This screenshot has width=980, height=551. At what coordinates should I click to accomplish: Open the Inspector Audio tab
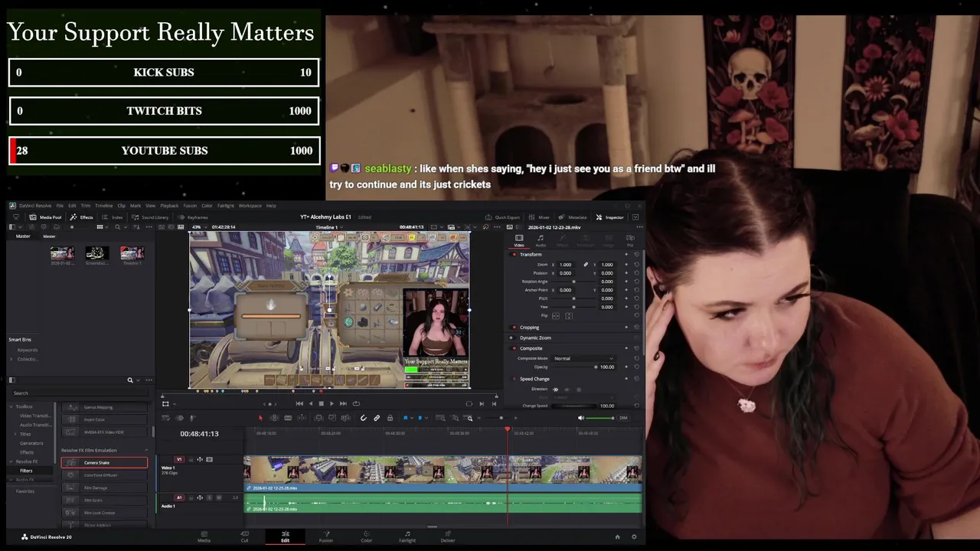(x=541, y=240)
